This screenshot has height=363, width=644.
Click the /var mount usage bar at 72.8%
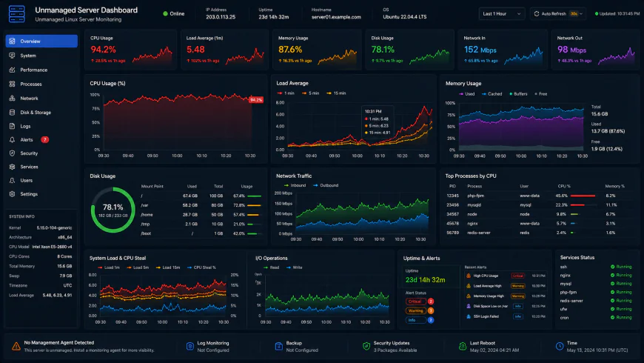tap(254, 205)
